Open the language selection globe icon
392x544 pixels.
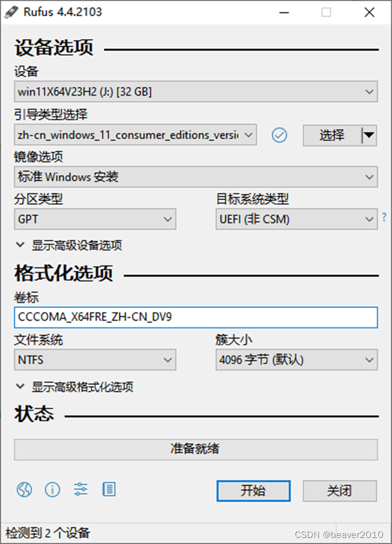click(24, 489)
